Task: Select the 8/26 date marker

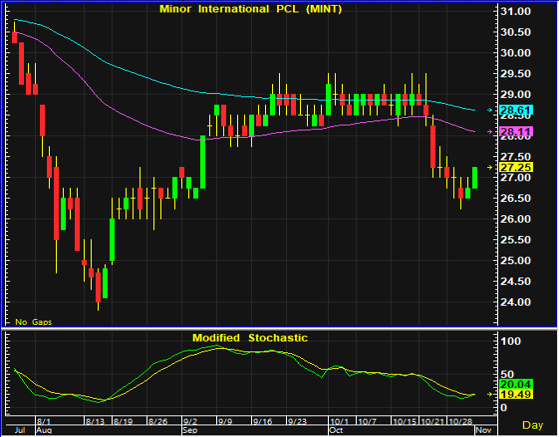Action: [158, 421]
